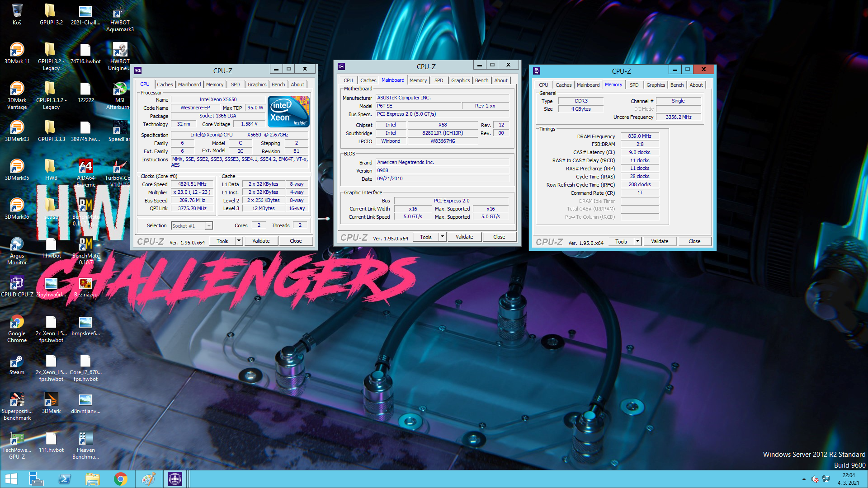Launch BenchMate 0.10.7 shortcut
Viewport: 868px width, 488px height.
85,251
